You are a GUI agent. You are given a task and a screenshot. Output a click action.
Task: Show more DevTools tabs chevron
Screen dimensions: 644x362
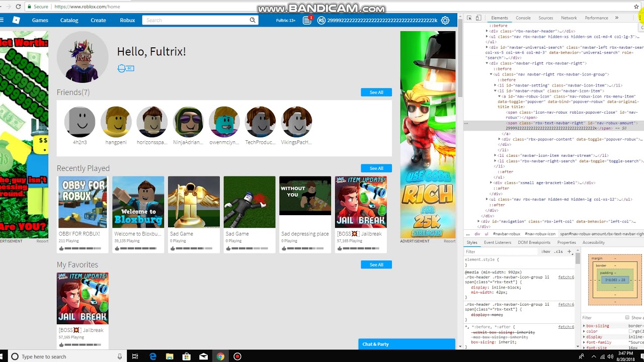click(617, 18)
